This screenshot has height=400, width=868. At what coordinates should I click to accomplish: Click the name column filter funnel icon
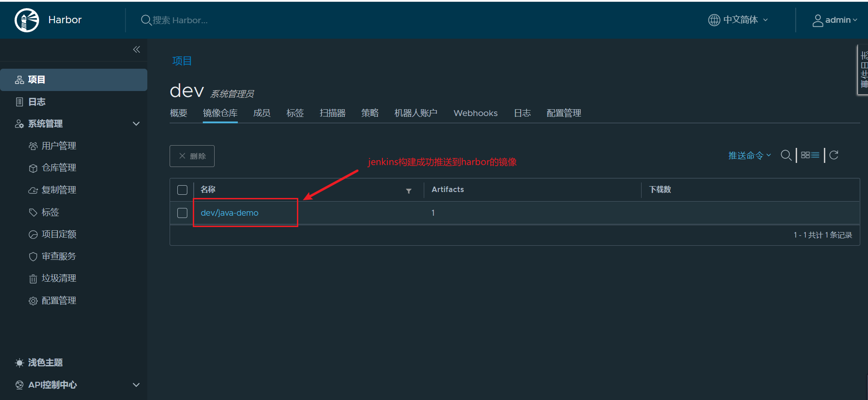pos(409,191)
